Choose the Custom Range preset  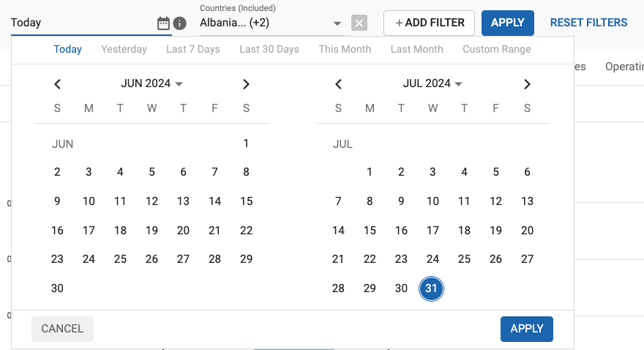[496, 49]
